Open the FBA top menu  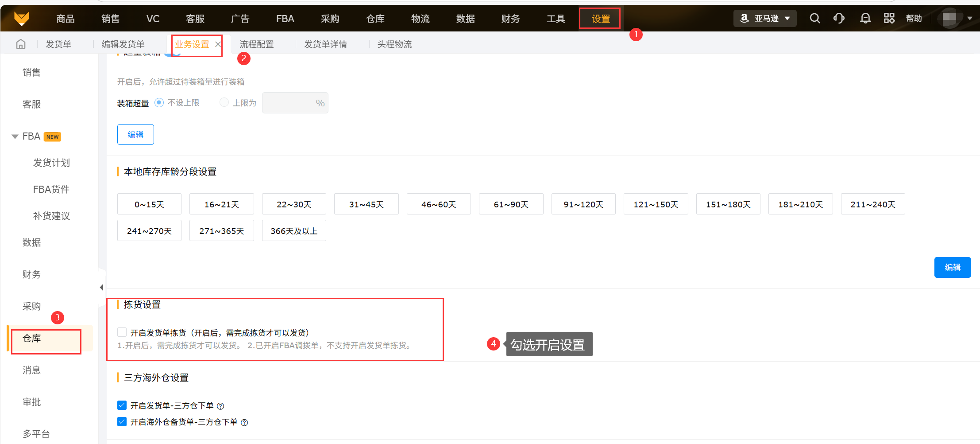[x=285, y=19]
